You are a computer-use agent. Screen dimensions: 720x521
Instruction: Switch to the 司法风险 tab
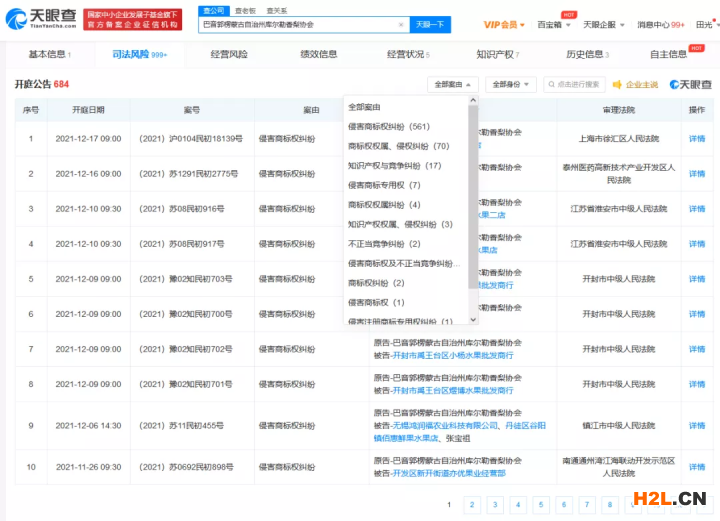140,55
